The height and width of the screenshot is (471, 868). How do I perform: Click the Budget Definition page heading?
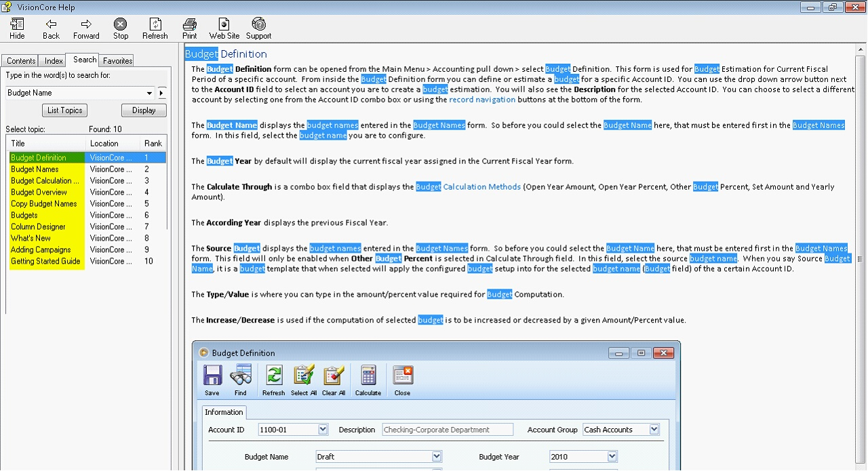coord(226,54)
